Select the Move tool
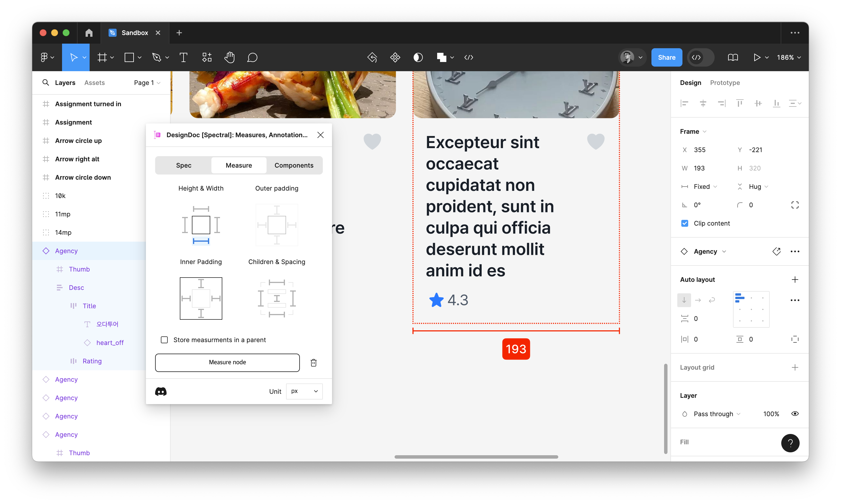This screenshot has width=841, height=504. coord(74,57)
